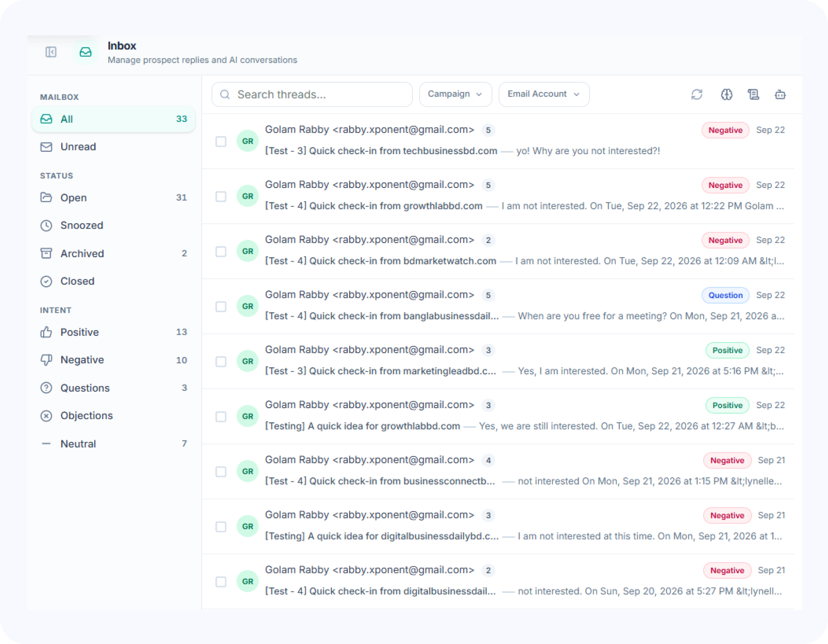Image resolution: width=828 pixels, height=644 pixels.
Task: Open the Campaign filter dropdown
Action: [x=455, y=94]
